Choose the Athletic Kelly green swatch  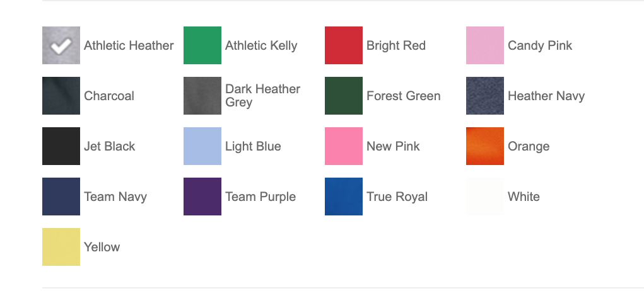click(202, 45)
